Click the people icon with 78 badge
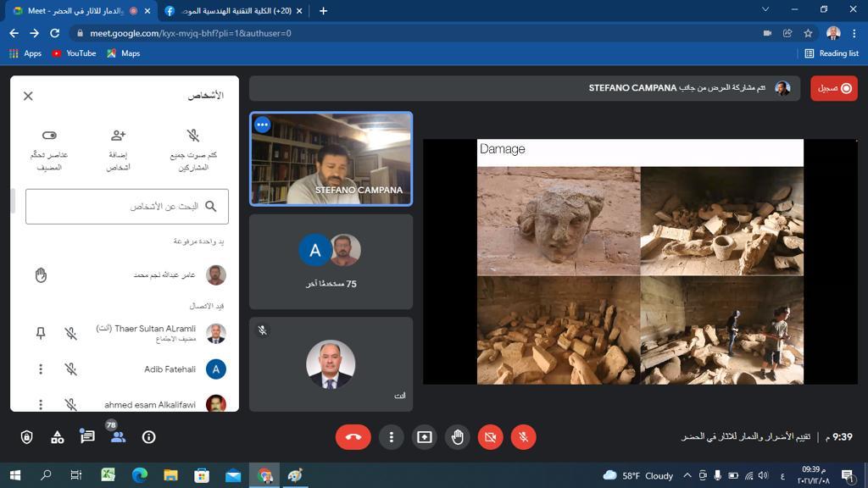This screenshot has height=488, width=868. tap(118, 437)
